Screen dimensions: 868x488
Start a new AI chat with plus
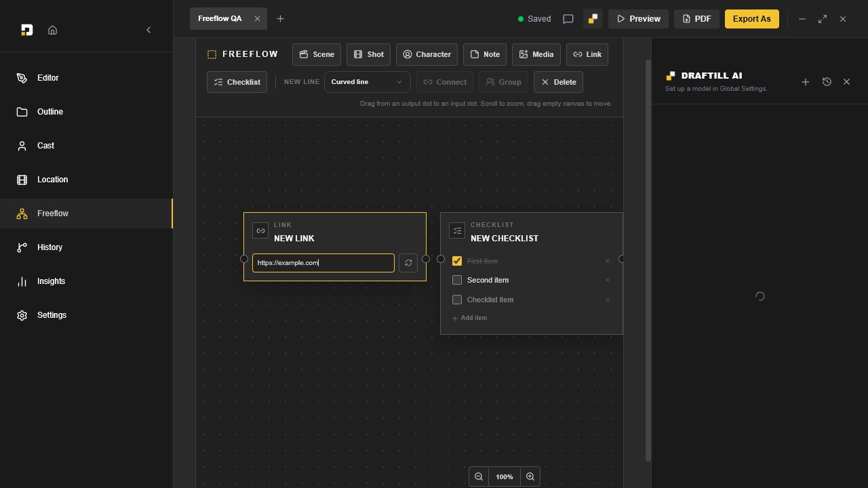click(806, 82)
